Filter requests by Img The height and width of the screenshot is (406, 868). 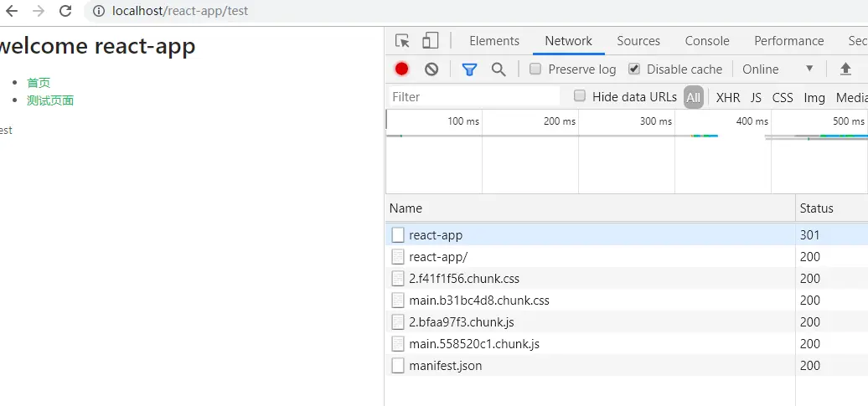[814, 98]
